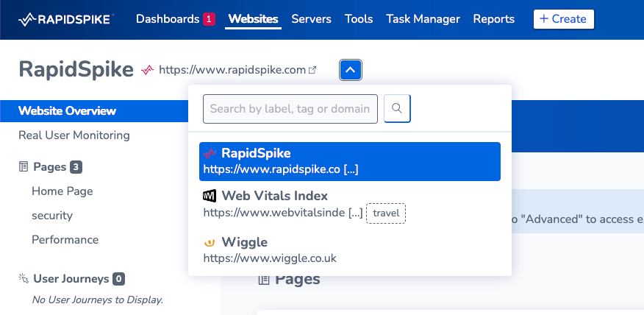644x315 pixels.
Task: Click the + Create button
Action: [x=563, y=19]
